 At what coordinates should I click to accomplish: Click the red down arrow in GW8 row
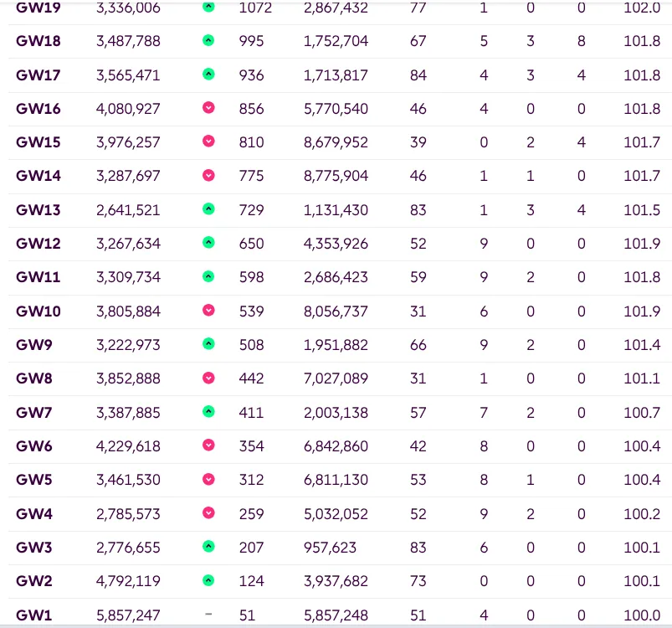coord(208,378)
